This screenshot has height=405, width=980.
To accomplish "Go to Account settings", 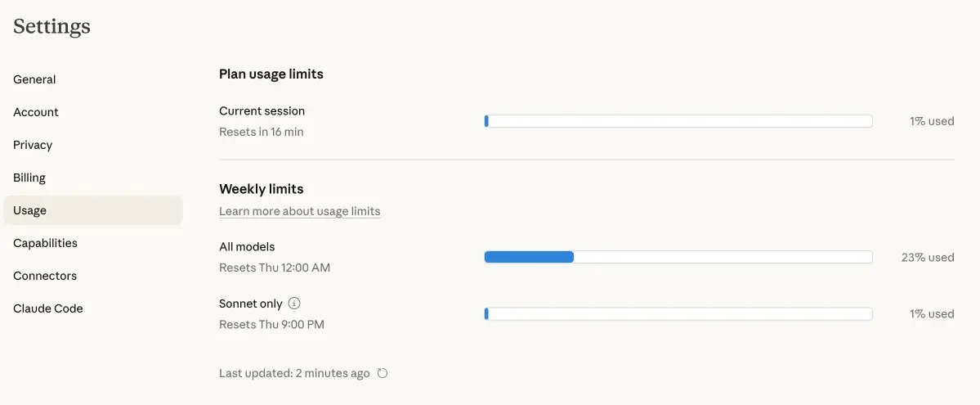I will [36, 112].
